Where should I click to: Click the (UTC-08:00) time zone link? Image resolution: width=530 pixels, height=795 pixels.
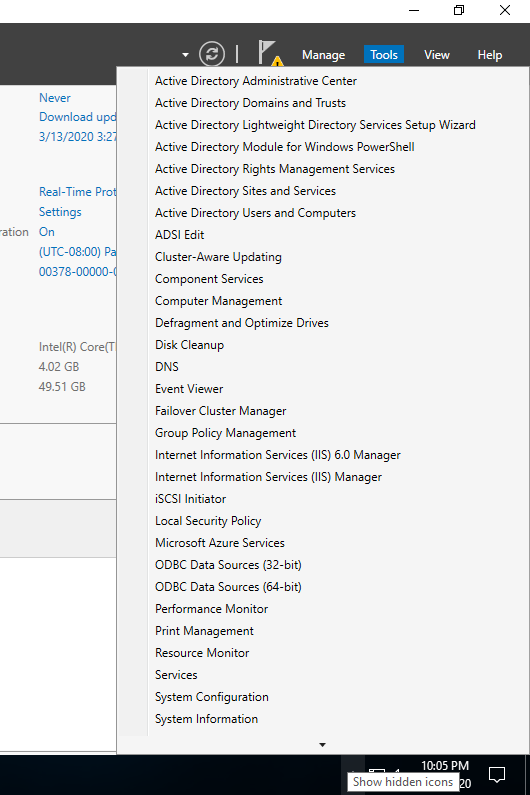tap(78, 252)
